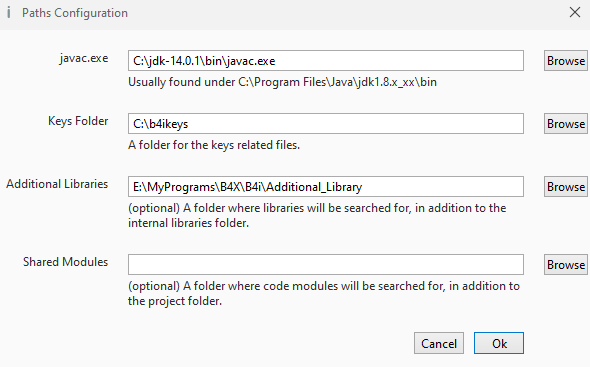Confirm settings with the Ok button
Screen dimensions: 590x367
pyautogui.click(x=499, y=343)
